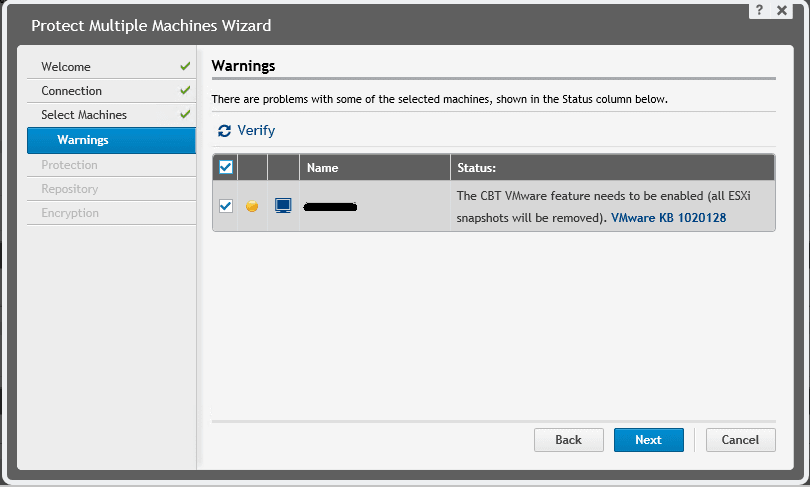
Task: Return to the Select Machines step
Action: coord(84,115)
